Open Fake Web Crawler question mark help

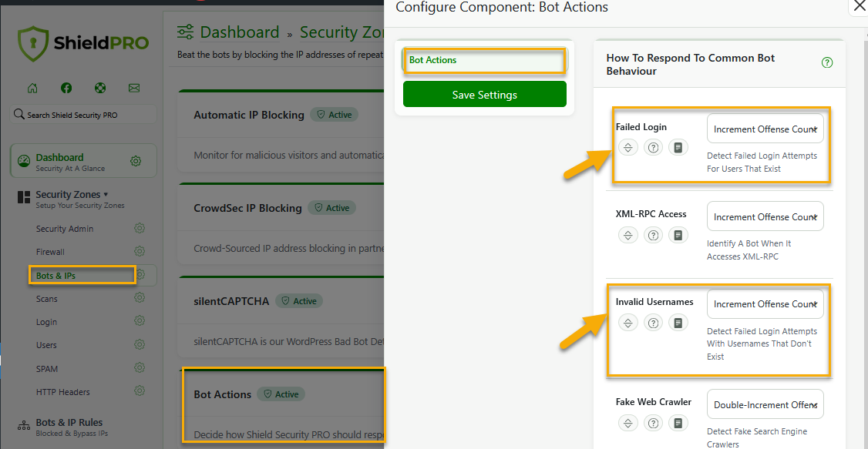pos(653,423)
